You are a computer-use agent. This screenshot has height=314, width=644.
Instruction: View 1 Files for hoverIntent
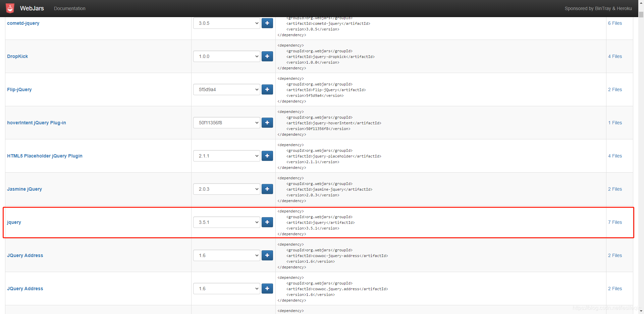615,123
